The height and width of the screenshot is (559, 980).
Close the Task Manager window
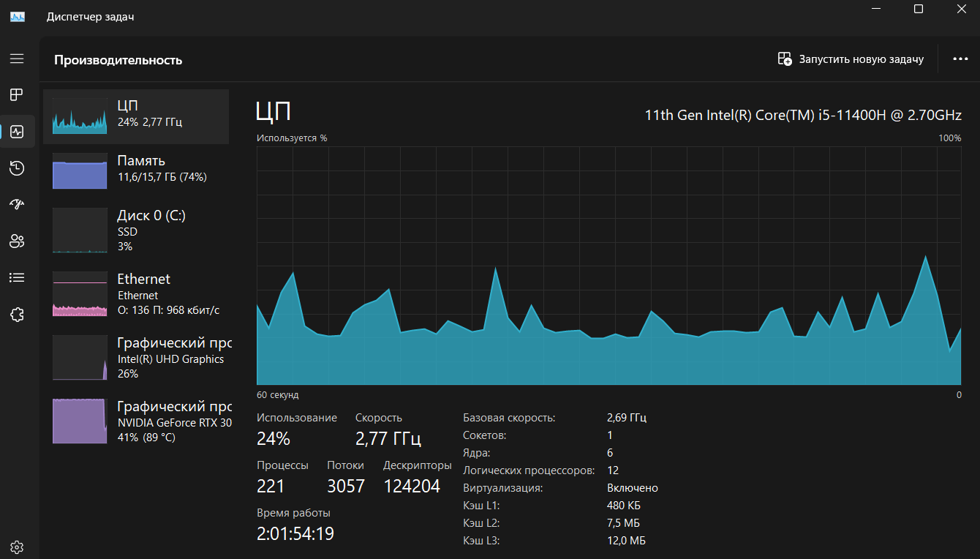click(x=961, y=9)
